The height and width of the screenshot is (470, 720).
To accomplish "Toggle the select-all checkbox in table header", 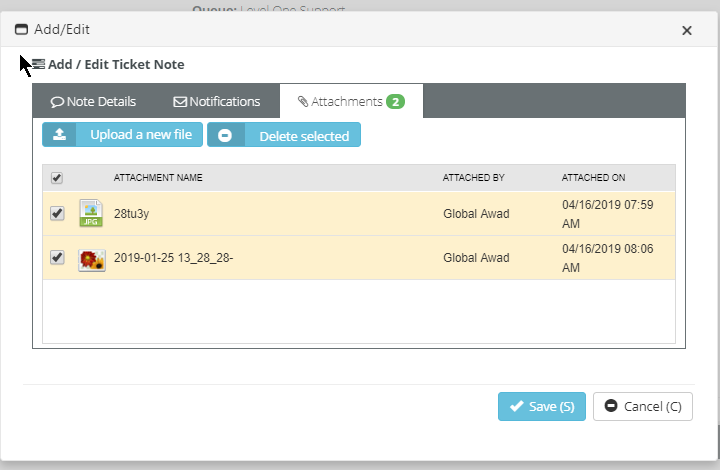I will [57, 178].
